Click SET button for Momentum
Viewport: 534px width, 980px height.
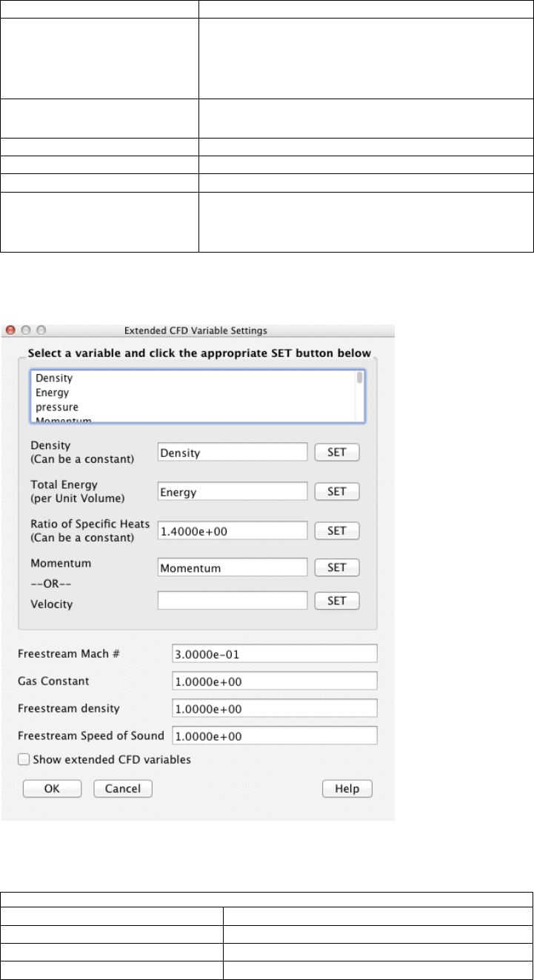337,567
